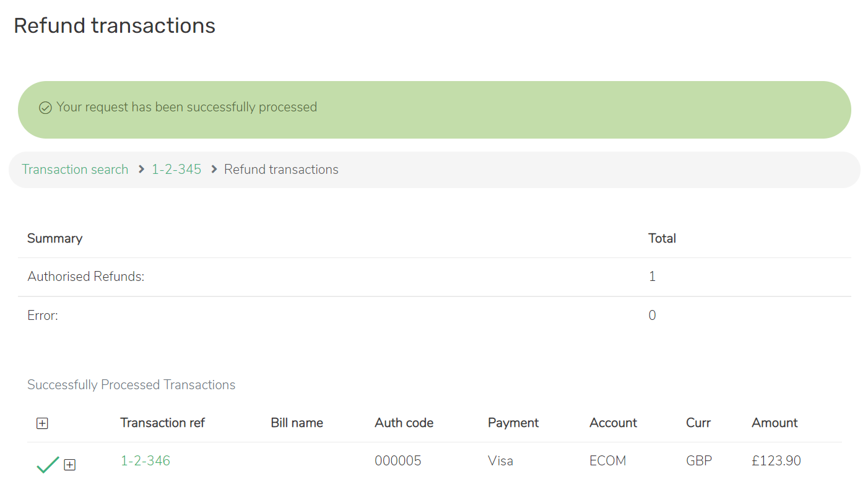
Task: Select the circled tick in the success banner
Action: coord(45,107)
